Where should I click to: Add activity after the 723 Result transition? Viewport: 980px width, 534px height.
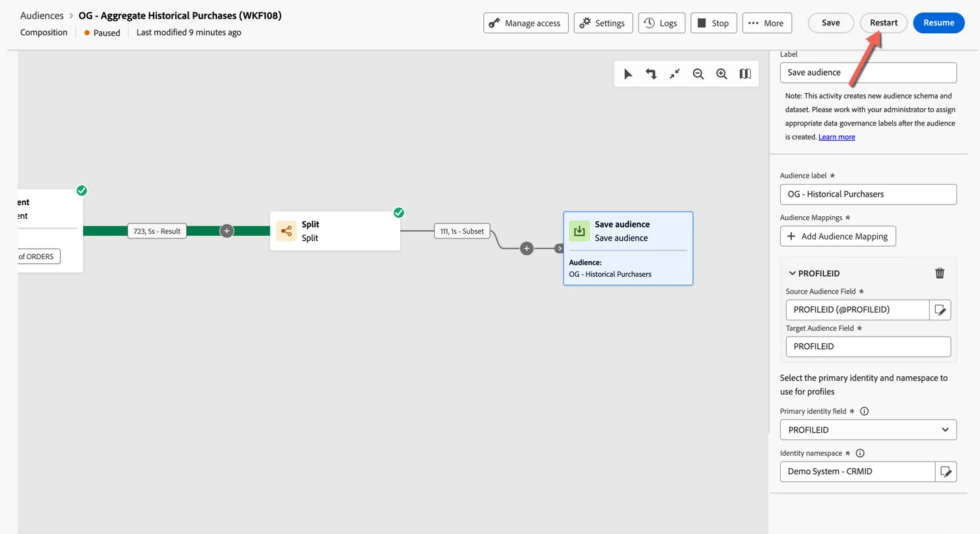[x=226, y=231]
